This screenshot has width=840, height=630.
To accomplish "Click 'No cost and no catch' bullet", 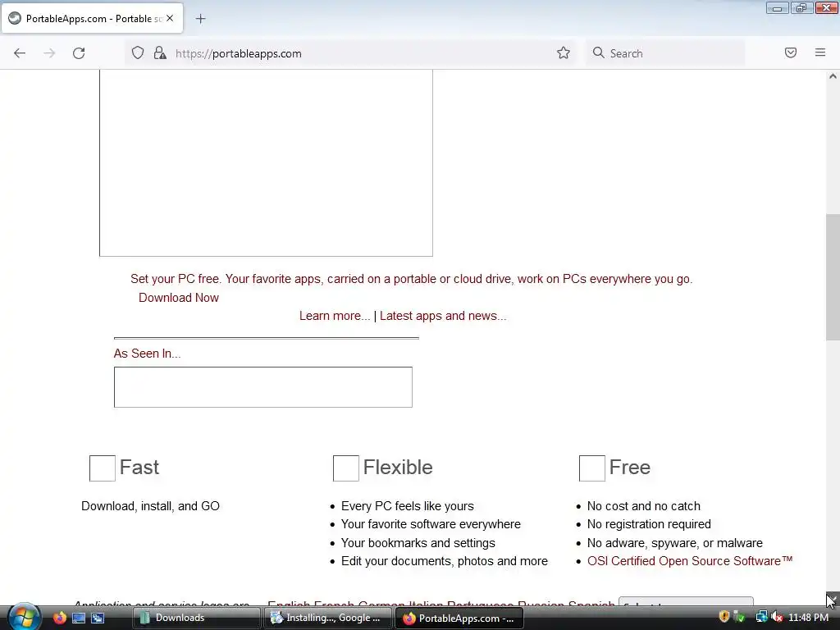I will tap(643, 506).
